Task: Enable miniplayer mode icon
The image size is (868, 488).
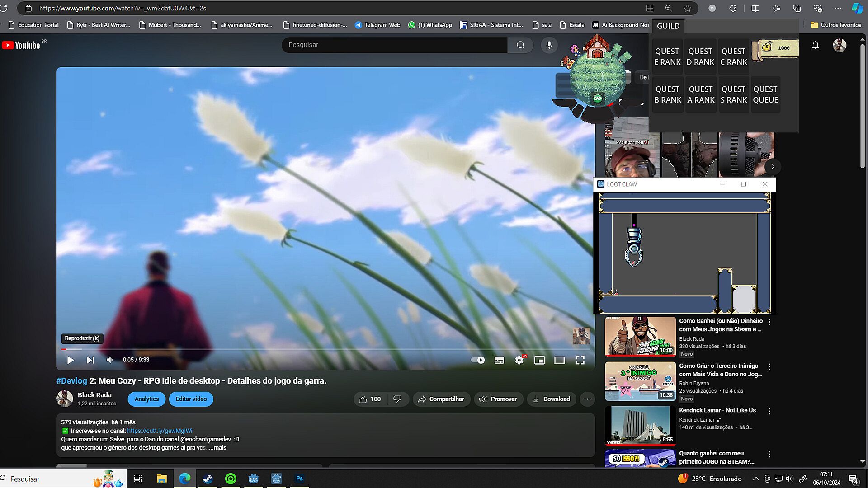Action: coord(539,360)
